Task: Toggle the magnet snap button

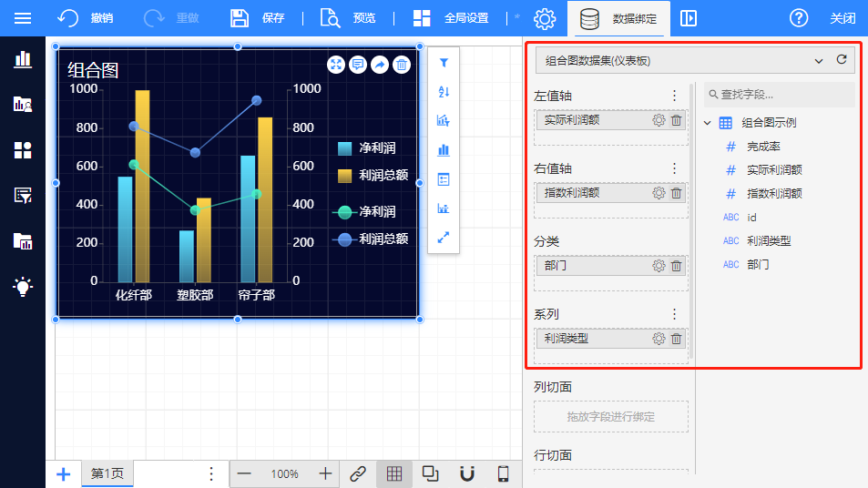Action: pos(466,473)
